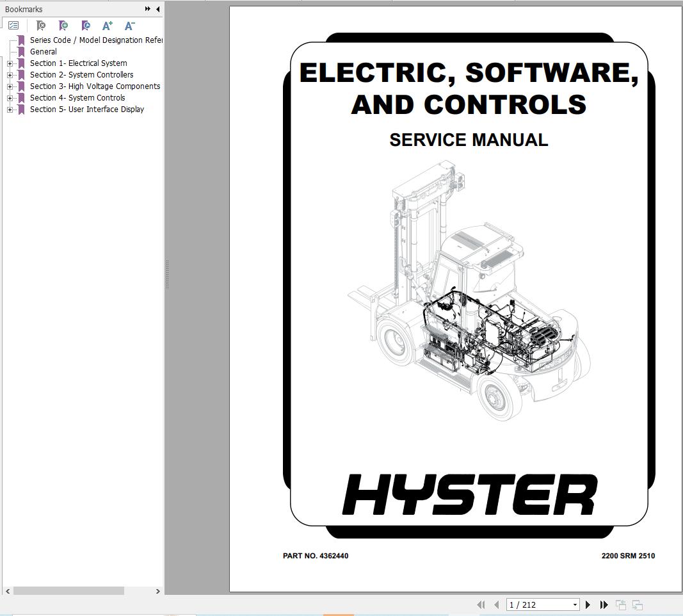Viewport: 683px width, 616px height.
Task: Jump to the last page
Action: [x=604, y=604]
